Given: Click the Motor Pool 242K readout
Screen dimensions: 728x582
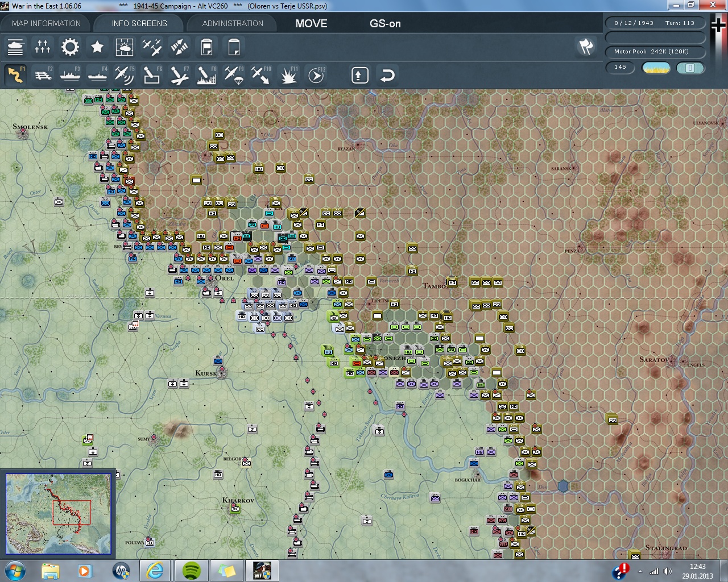Looking at the screenshot, I should (x=655, y=52).
